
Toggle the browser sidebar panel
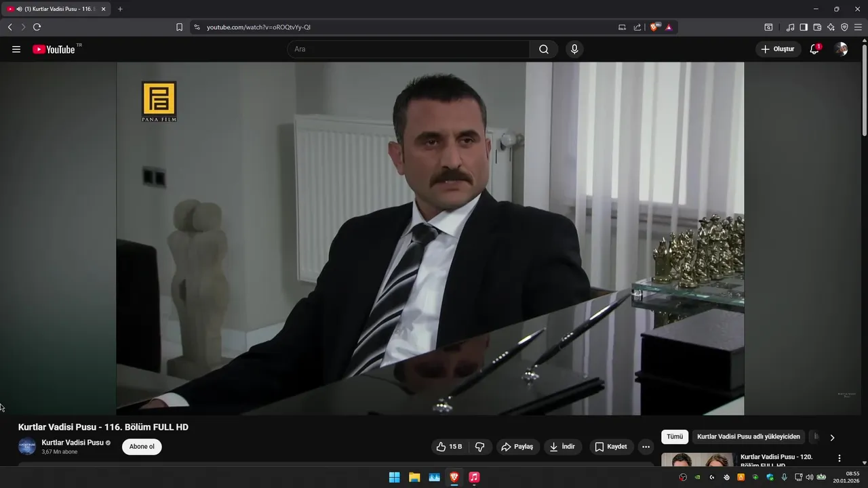tap(804, 27)
